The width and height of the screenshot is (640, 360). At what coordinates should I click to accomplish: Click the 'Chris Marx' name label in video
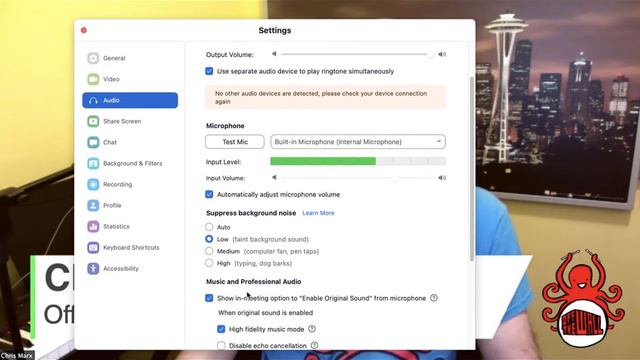(x=17, y=356)
